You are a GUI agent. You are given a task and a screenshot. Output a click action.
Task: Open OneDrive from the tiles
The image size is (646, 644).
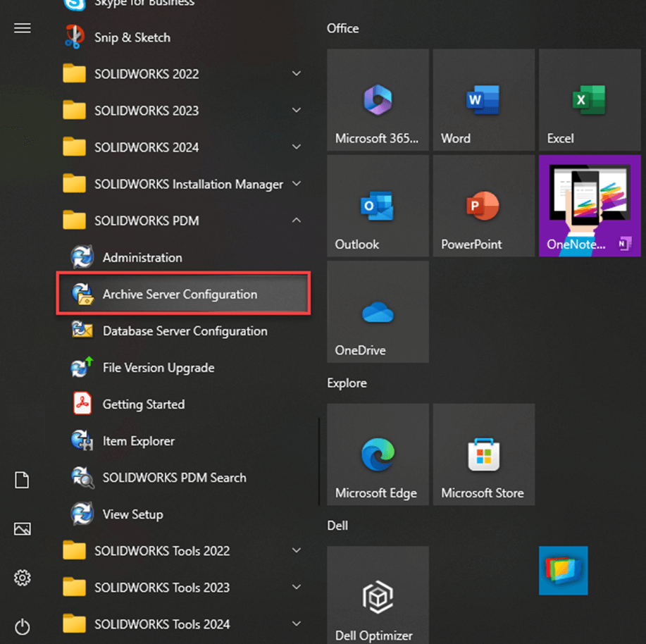pyautogui.click(x=378, y=311)
